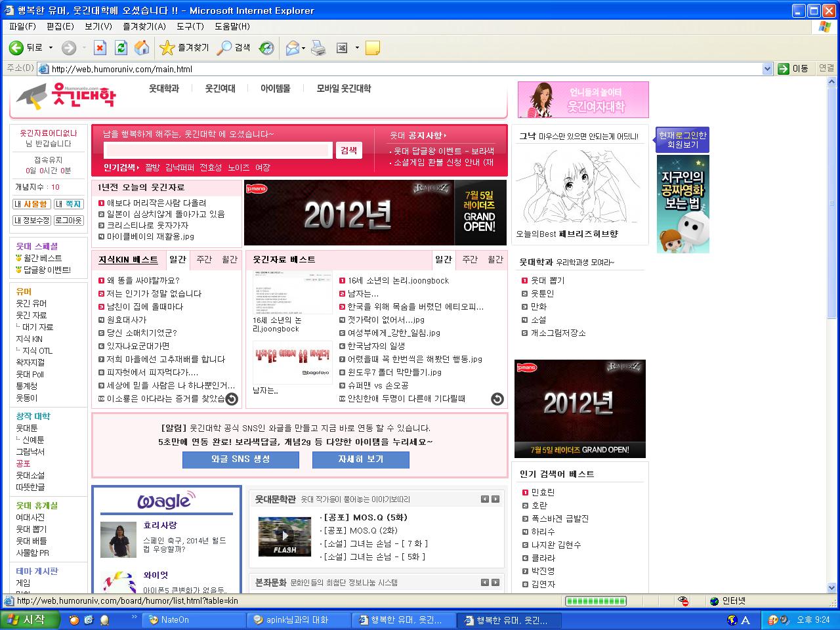
Task: Open 웃긴 유머 in the left sidebar
Action: coord(31,304)
